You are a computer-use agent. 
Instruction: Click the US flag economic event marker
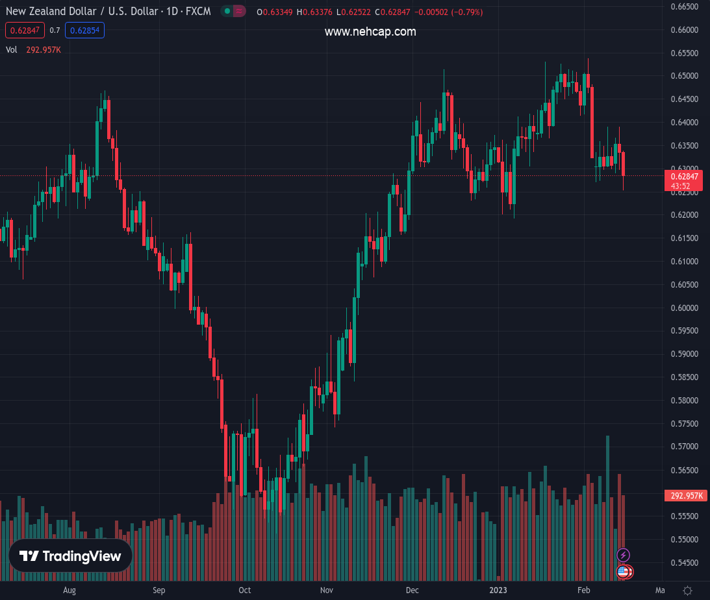click(624, 572)
